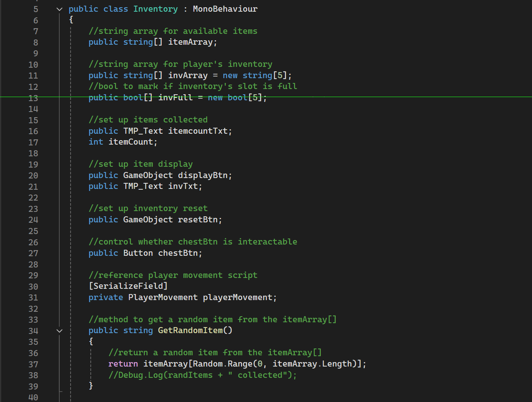Click the MonoBehaviour base class name
The width and height of the screenshot is (532, 402).
[225, 9]
